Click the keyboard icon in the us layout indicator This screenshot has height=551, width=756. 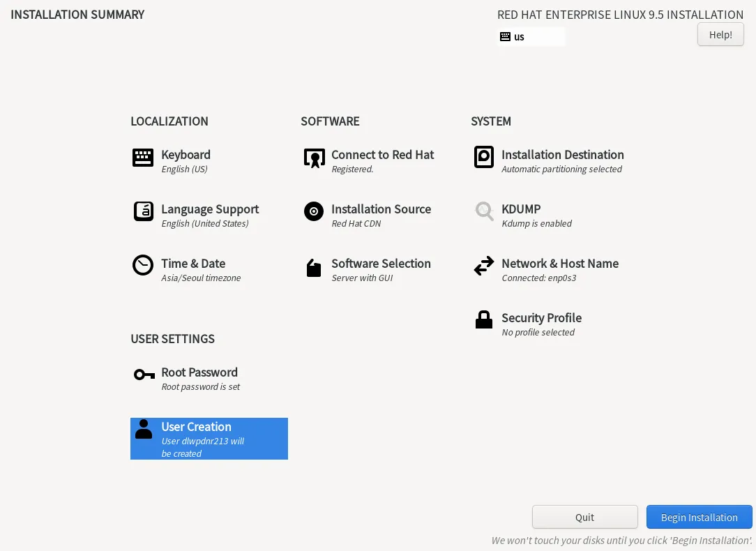(505, 37)
